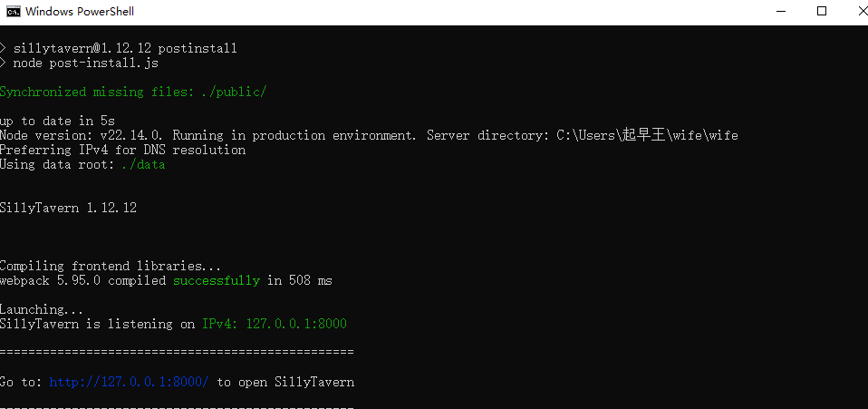Screen dimensions: 868x409
Task: Click the PowerShell icon in title bar
Action: coord(13,11)
